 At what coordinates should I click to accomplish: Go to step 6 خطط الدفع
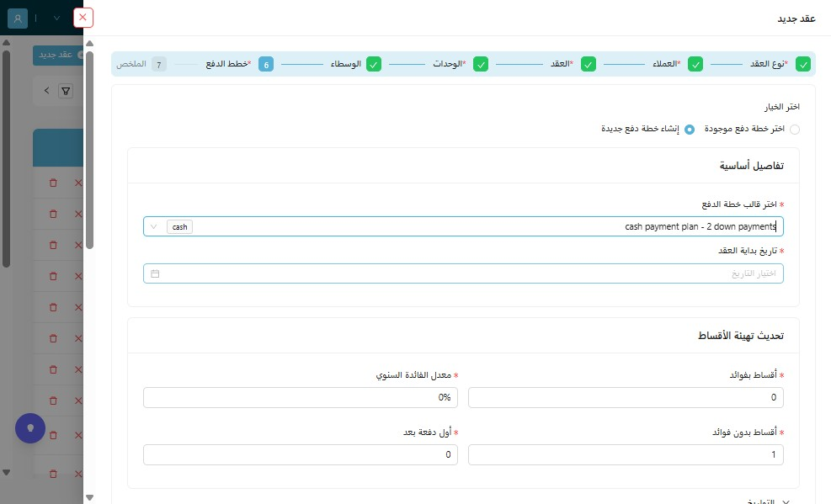(266, 64)
